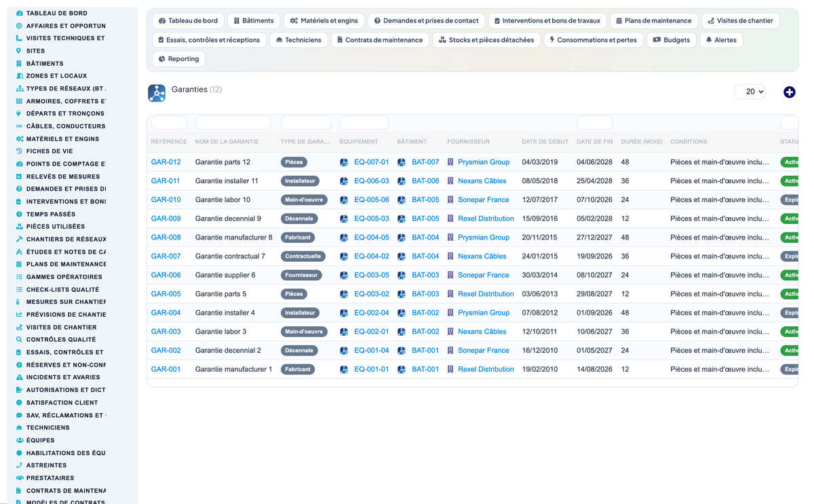The image size is (814, 504).
Task: Click the Contractuelle type badge
Action: pyautogui.click(x=303, y=256)
